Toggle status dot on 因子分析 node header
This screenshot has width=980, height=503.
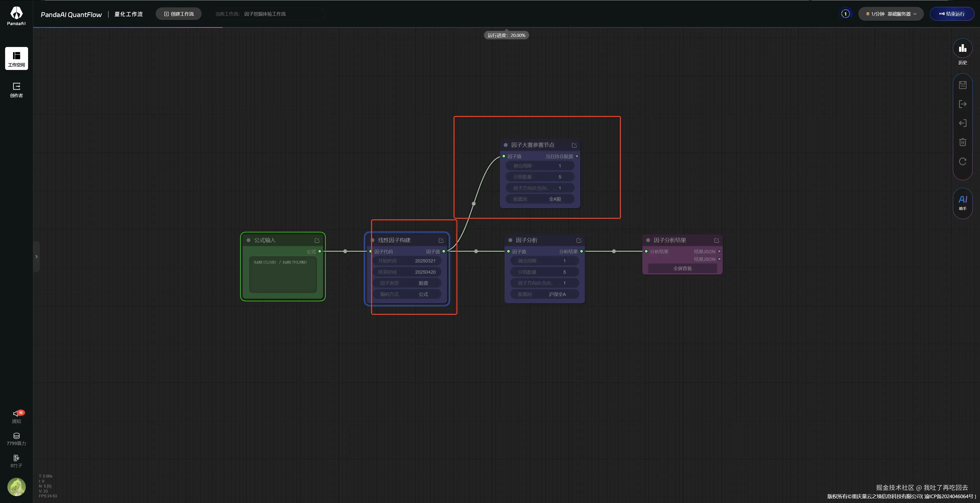pos(510,240)
